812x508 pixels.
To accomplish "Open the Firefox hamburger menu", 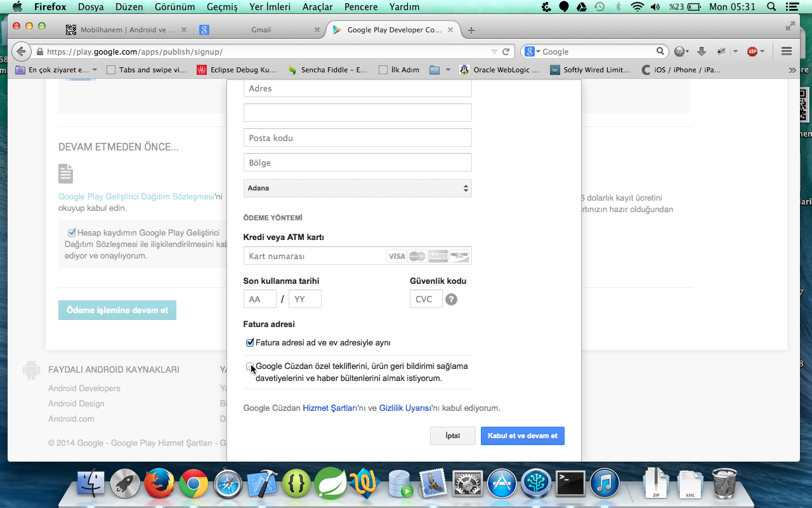I will pyautogui.click(x=787, y=51).
